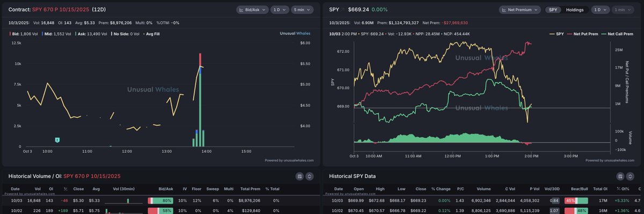Click the chart icon in Bid/Ask selector
The image size is (644, 214).
[x=242, y=10]
